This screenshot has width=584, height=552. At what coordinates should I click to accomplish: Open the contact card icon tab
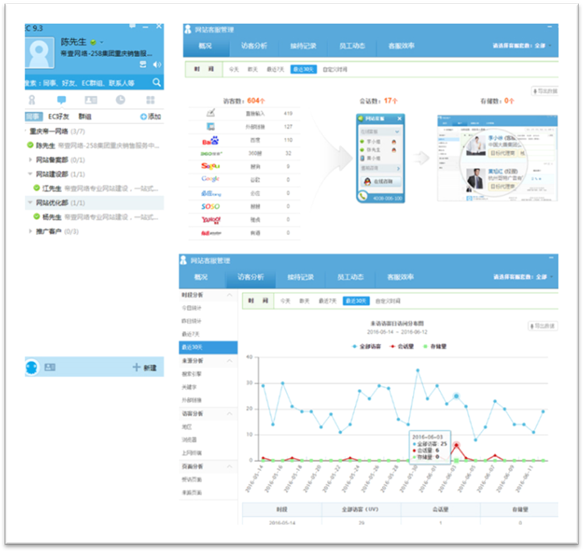[91, 100]
